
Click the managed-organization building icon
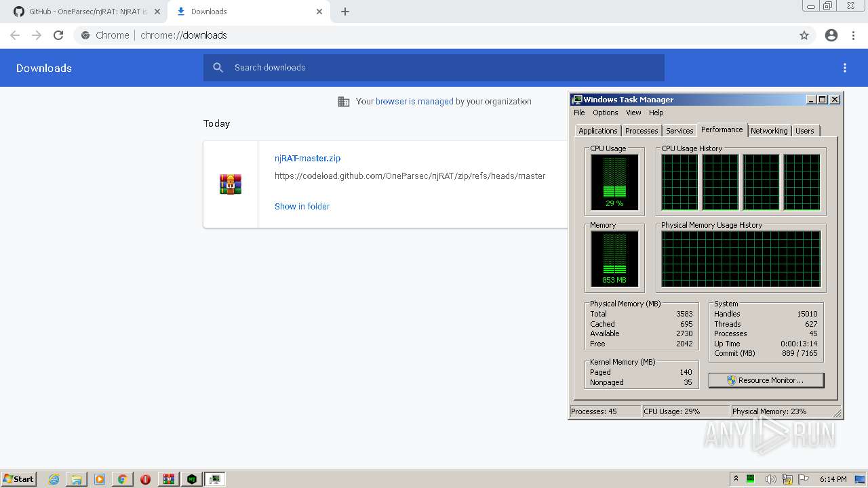[x=344, y=102]
